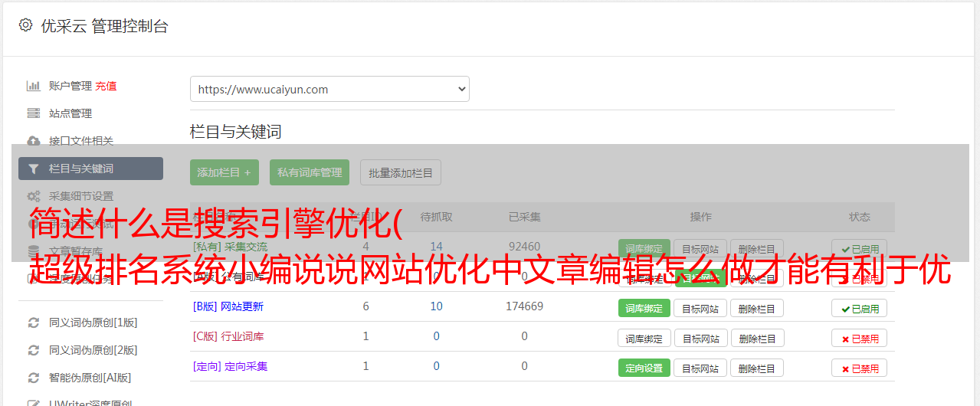Click the server icon for 站点管理
The height and width of the screenshot is (406, 980).
point(33,113)
